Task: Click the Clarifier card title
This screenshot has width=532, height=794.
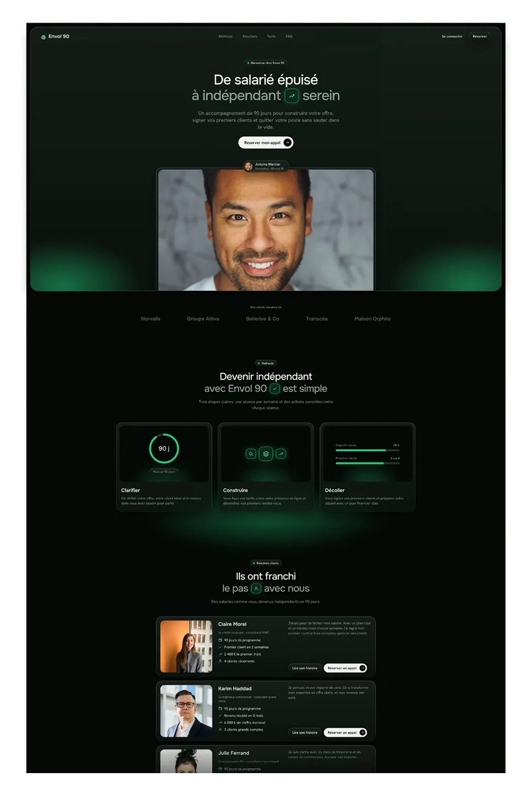Action: point(131,490)
